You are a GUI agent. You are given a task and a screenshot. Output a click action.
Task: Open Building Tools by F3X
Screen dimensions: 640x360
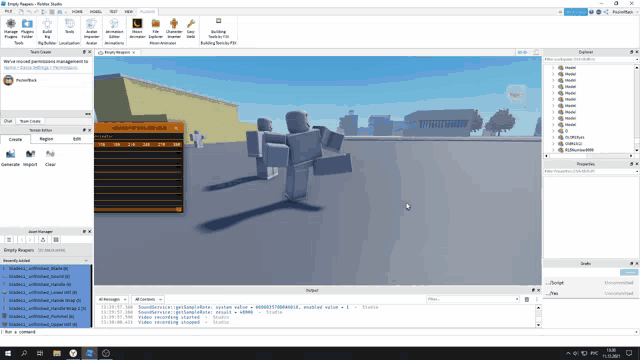pyautogui.click(x=218, y=28)
